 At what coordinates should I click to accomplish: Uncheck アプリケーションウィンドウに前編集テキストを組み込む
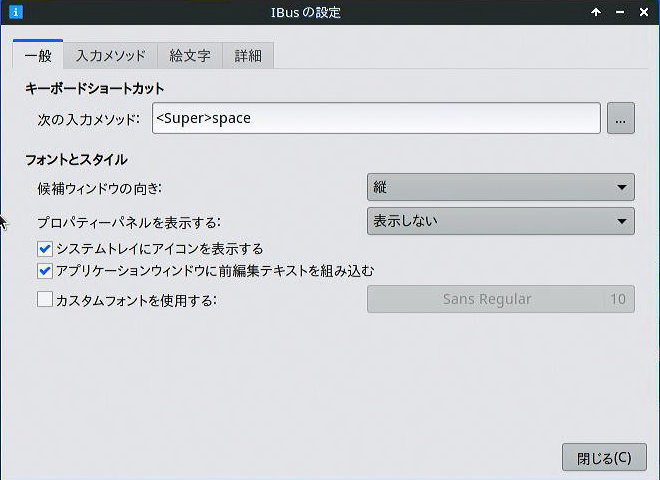point(45,271)
